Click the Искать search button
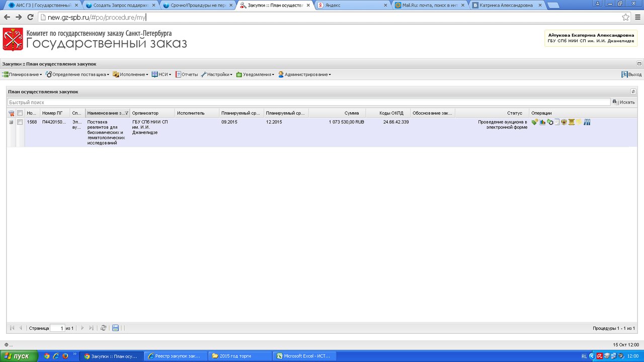644x362 pixels. [x=623, y=102]
